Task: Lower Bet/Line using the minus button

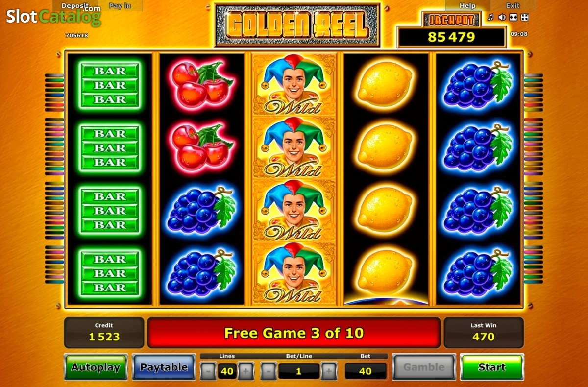Action: (x=269, y=371)
